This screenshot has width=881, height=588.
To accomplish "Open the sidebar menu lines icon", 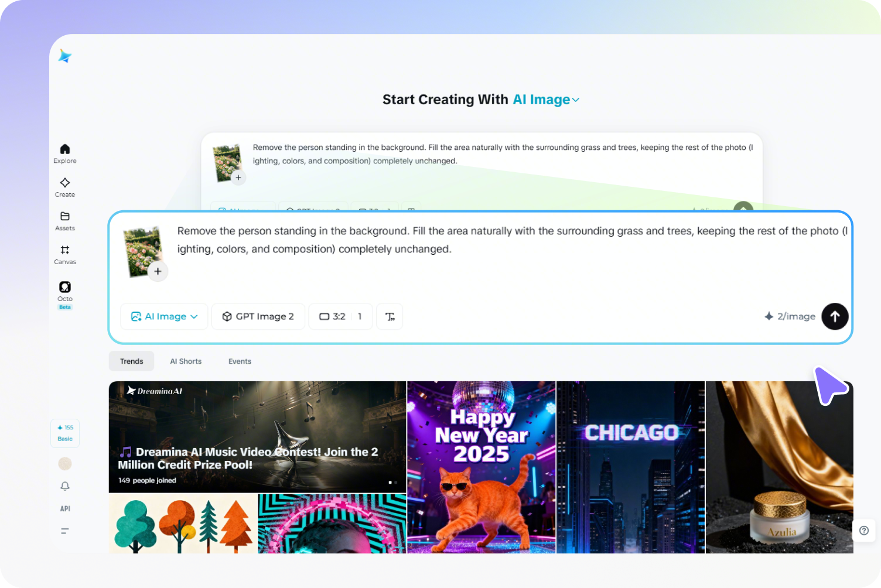I will [65, 531].
